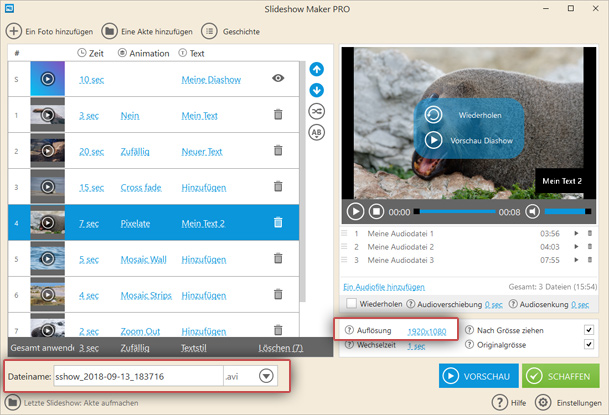Enable the Wiederholen audio checkbox
The height and width of the screenshot is (415, 609).
click(x=351, y=303)
